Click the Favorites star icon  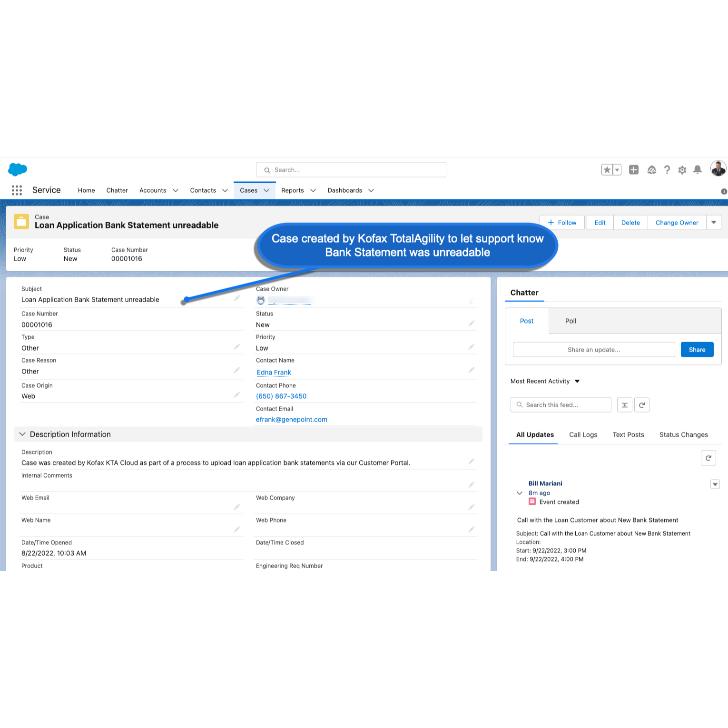(607, 170)
